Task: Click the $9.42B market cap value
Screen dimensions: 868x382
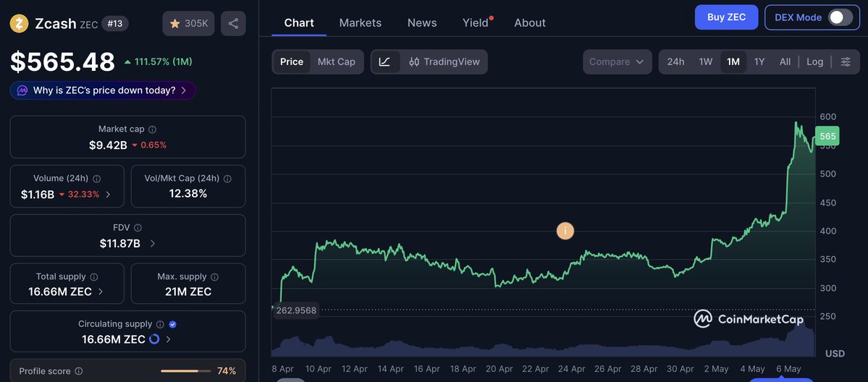Action: 108,145
